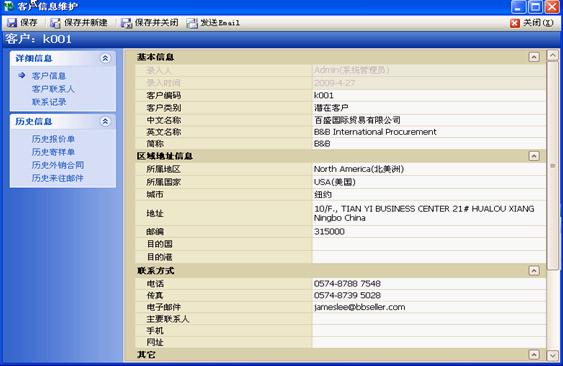The height and width of the screenshot is (366, 563).
Task: Collapse the 联系方式 section
Action: (x=534, y=270)
